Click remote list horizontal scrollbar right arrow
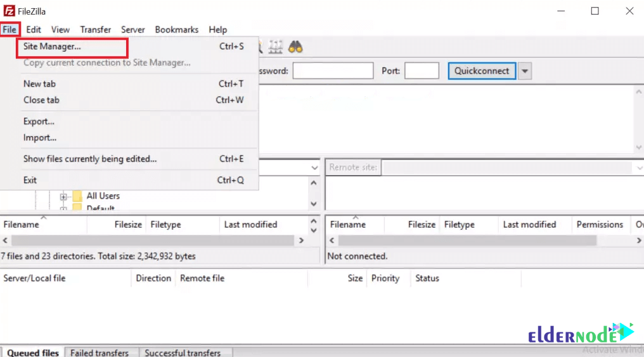 click(x=639, y=241)
